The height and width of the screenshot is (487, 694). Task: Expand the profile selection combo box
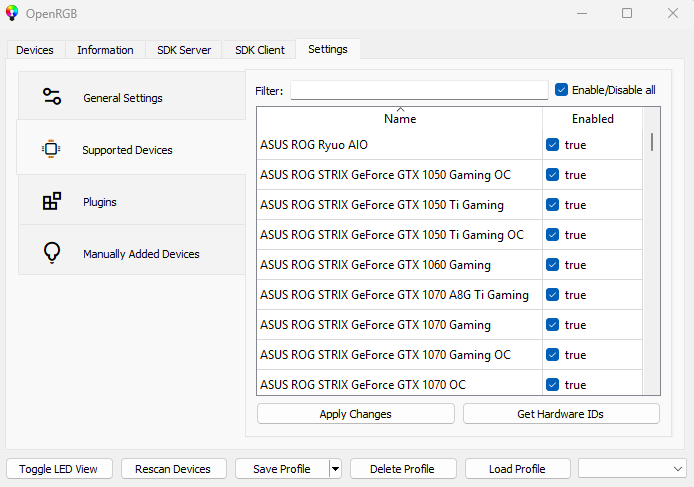tap(632, 469)
